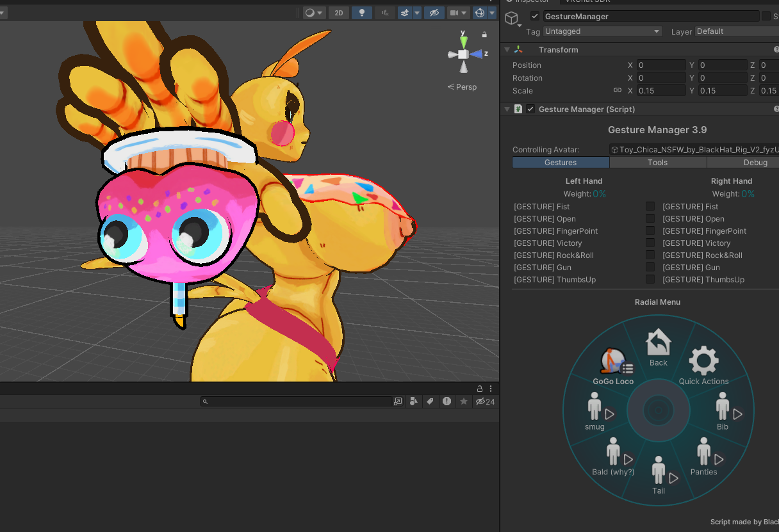The image size is (779, 532).
Task: Click the Position X input field
Action: [x=661, y=65]
